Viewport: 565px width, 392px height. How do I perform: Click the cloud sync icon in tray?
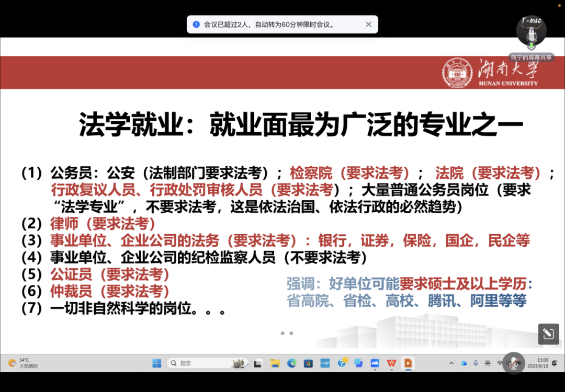(464, 363)
